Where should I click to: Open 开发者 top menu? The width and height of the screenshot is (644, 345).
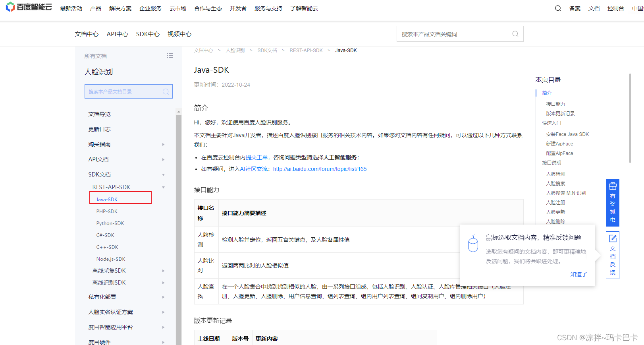tap(238, 8)
